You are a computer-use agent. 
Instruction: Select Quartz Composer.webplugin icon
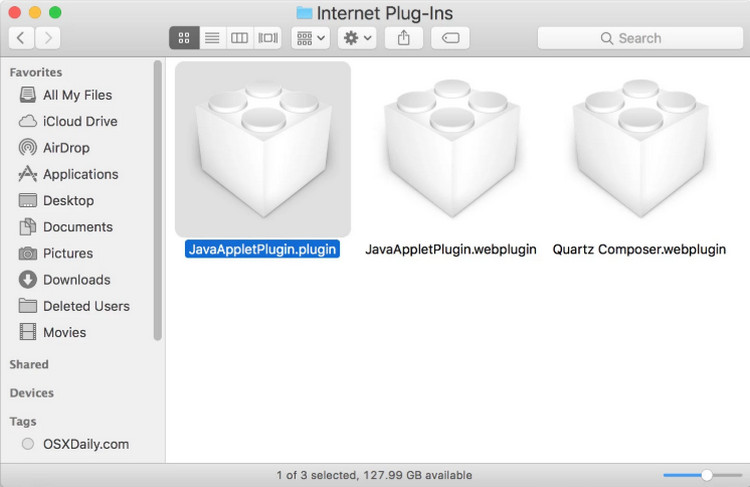point(640,149)
